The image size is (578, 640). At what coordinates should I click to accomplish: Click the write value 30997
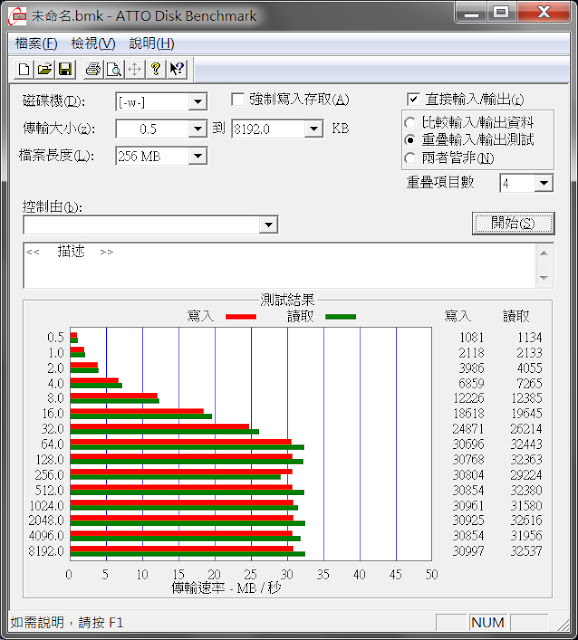click(468, 551)
